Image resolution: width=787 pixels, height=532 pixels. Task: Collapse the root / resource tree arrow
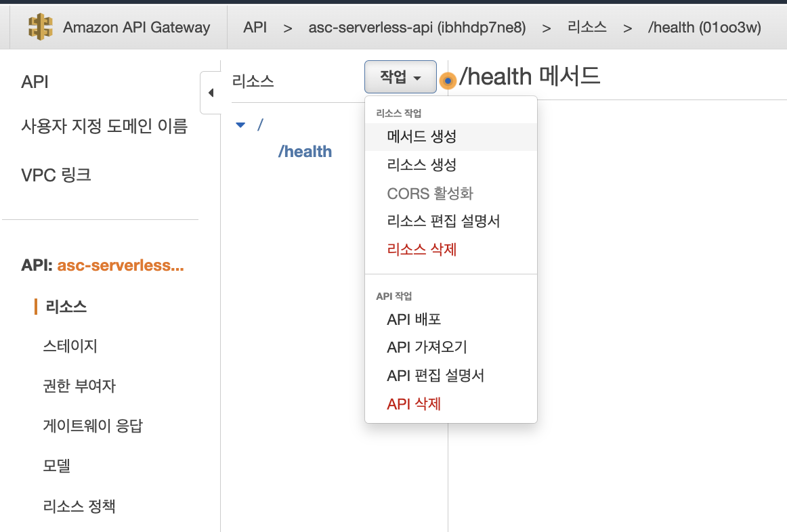click(x=240, y=125)
